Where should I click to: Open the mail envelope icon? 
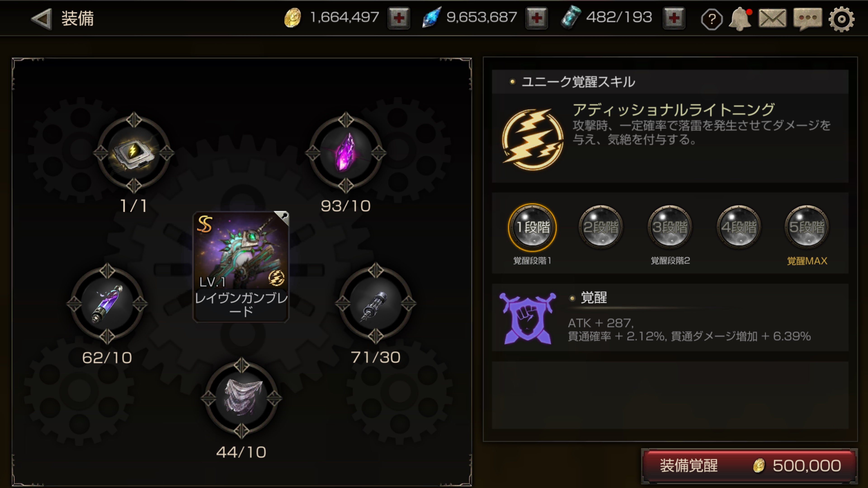(772, 19)
